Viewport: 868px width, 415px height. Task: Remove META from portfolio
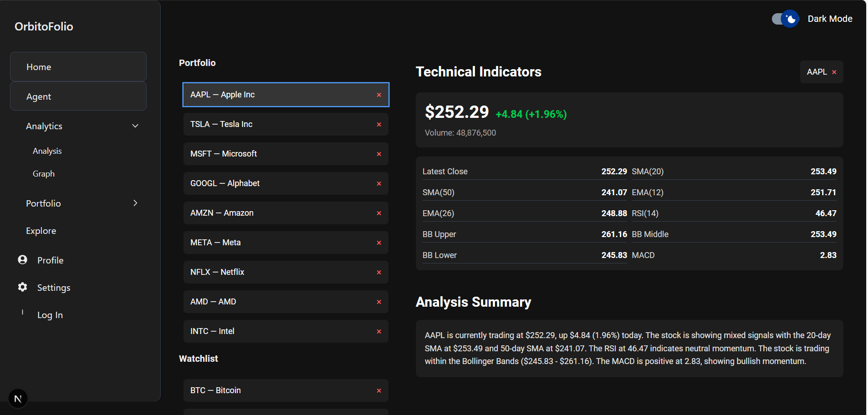(x=379, y=243)
